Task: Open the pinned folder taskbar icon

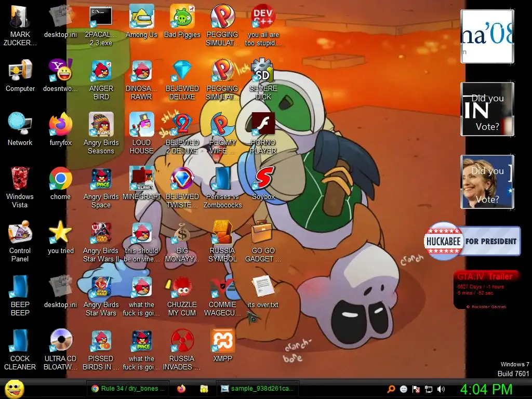Action: tap(204, 389)
